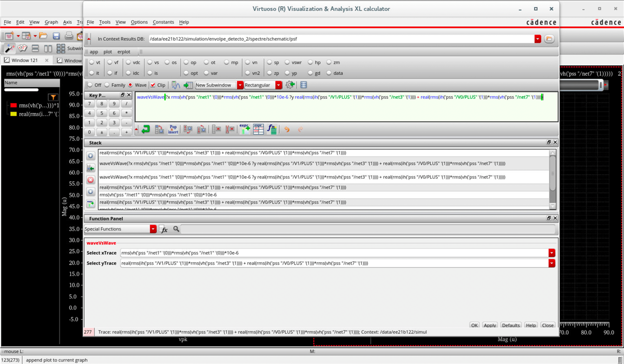
Task: Click the Evaluate buffer green arrow icon
Action: tap(145, 129)
